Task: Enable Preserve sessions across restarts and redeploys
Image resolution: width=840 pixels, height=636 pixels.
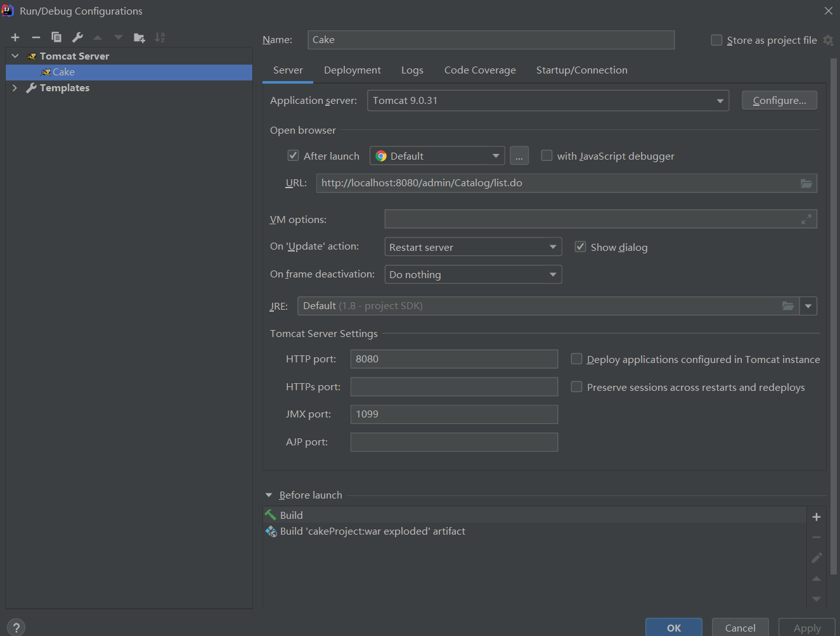Action: tap(576, 386)
